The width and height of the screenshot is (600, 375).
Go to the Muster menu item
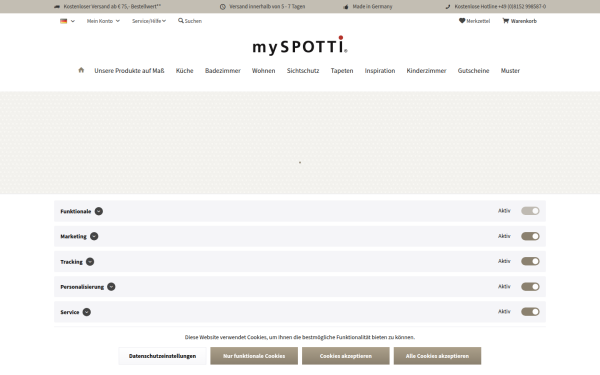(510, 70)
